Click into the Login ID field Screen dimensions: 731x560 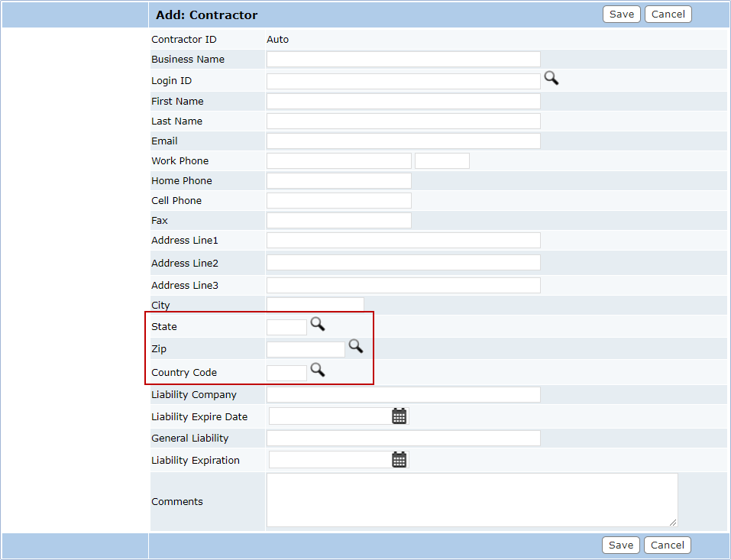pos(403,81)
